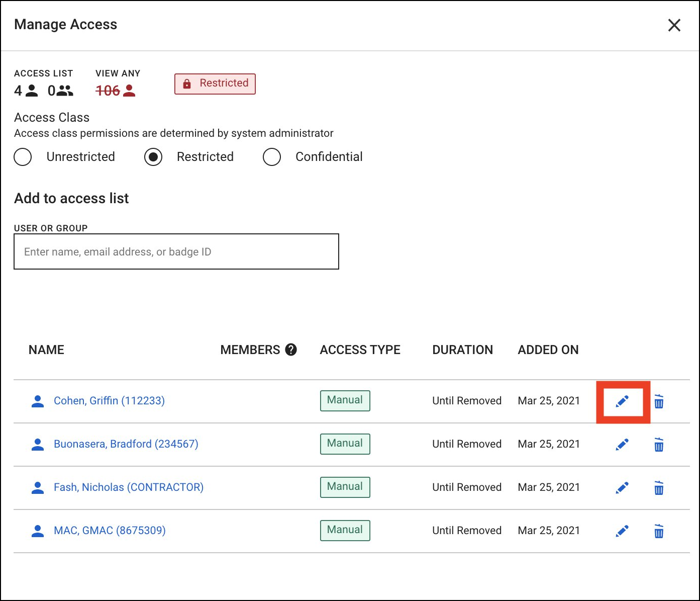Edit MAC, GMAC entry with pencil icon
The height and width of the screenshot is (601, 700).
point(623,531)
